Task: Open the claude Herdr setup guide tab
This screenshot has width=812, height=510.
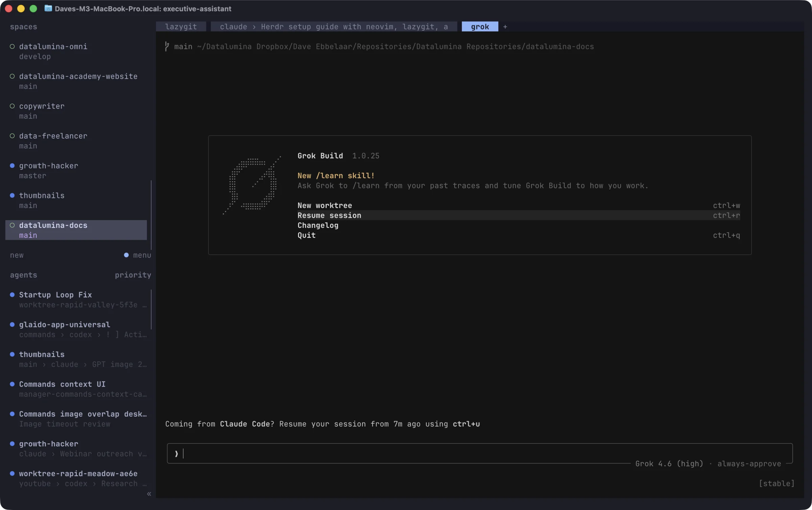Action: [x=334, y=27]
